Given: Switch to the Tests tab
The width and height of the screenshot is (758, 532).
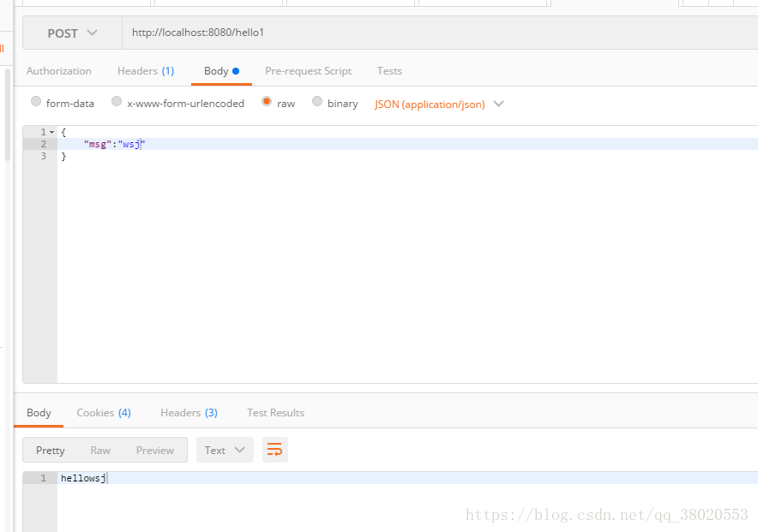Looking at the screenshot, I should tap(389, 71).
